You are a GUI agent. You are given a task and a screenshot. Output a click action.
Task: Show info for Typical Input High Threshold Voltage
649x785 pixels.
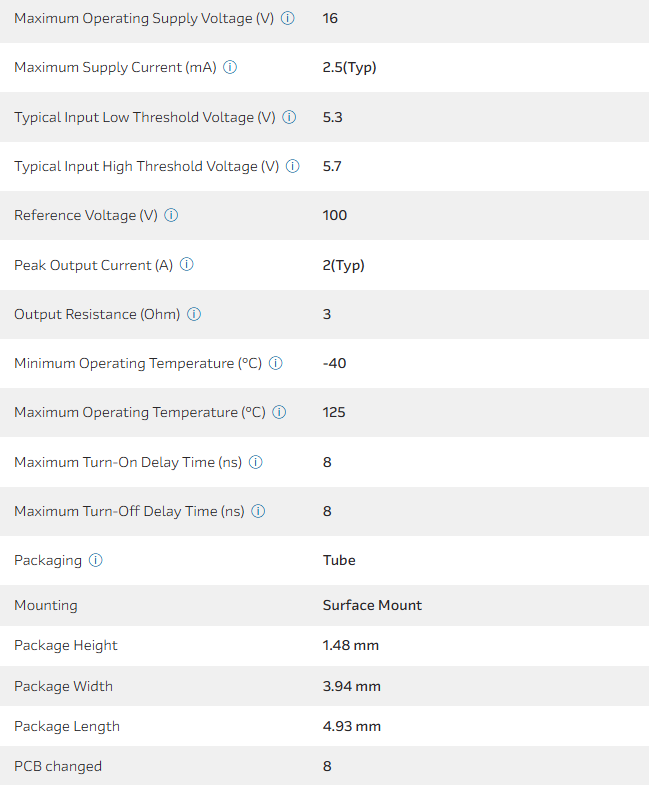293,166
